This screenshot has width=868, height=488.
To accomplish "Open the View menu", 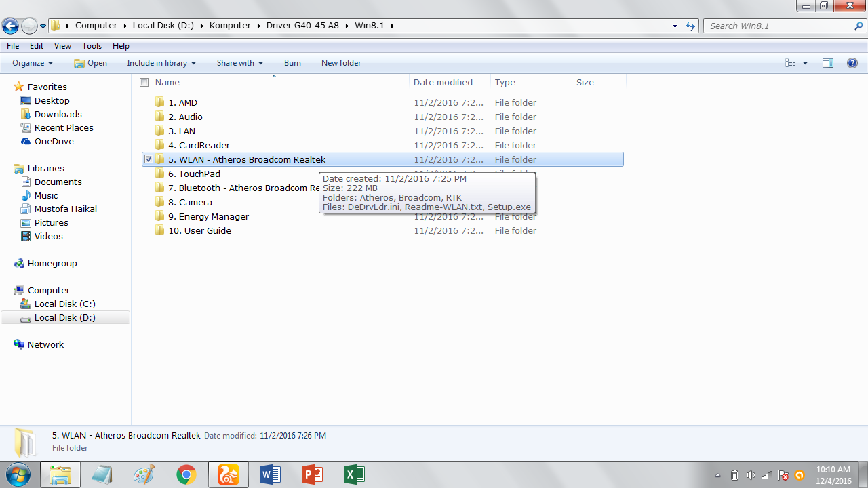I will coord(62,46).
